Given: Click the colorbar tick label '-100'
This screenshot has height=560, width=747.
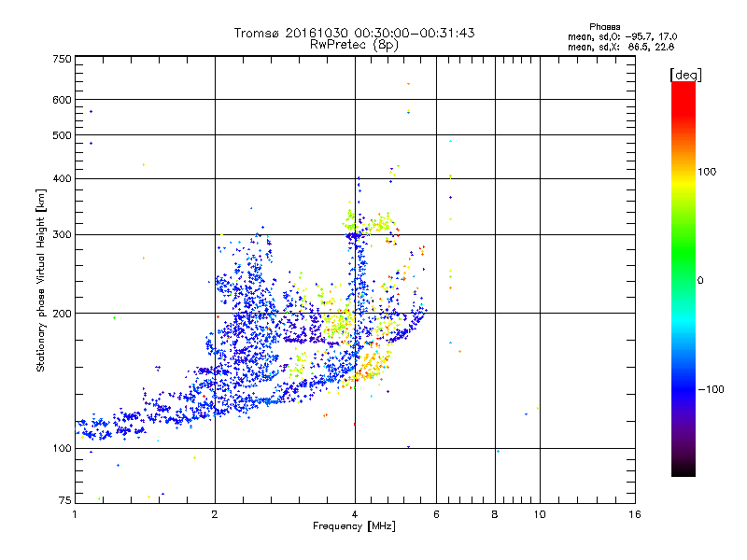Looking at the screenshot, I should pyautogui.click(x=711, y=389).
